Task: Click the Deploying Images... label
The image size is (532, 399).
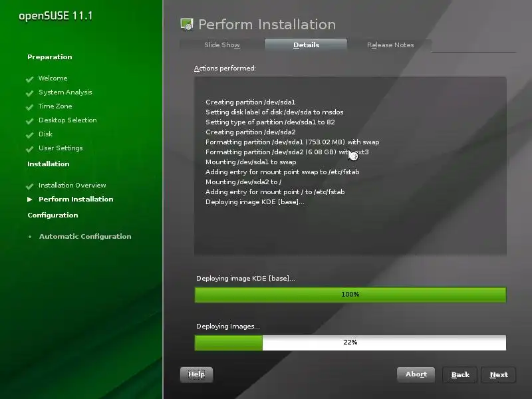Action: pos(228,327)
